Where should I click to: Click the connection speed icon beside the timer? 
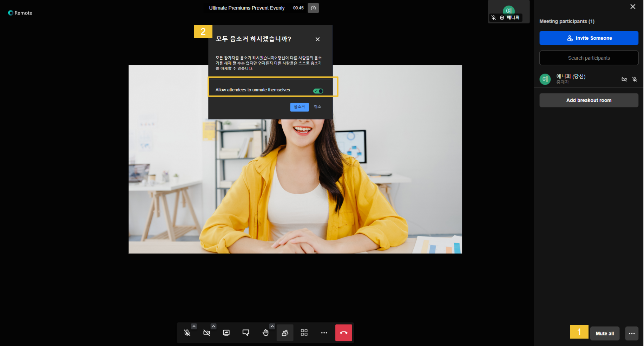[313, 8]
